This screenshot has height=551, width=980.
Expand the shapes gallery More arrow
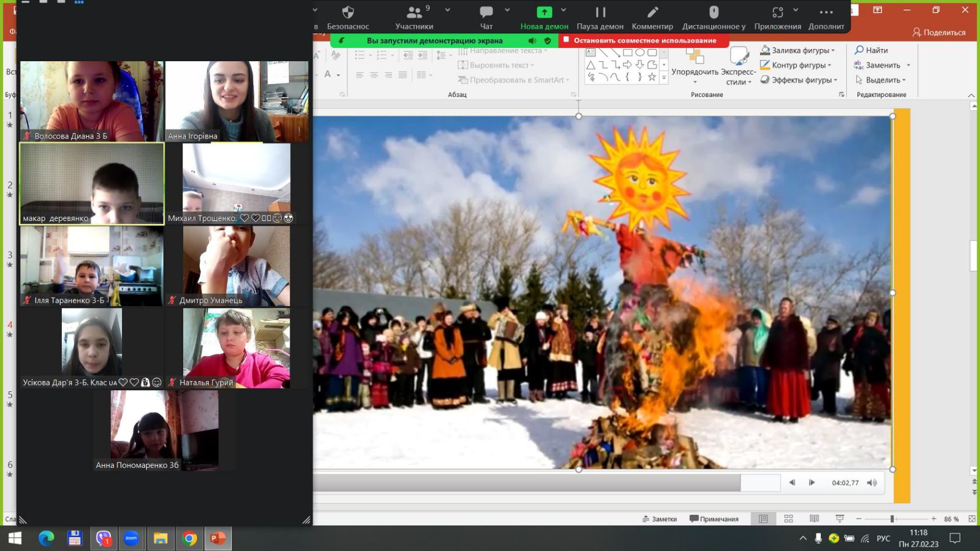pyautogui.click(x=663, y=78)
